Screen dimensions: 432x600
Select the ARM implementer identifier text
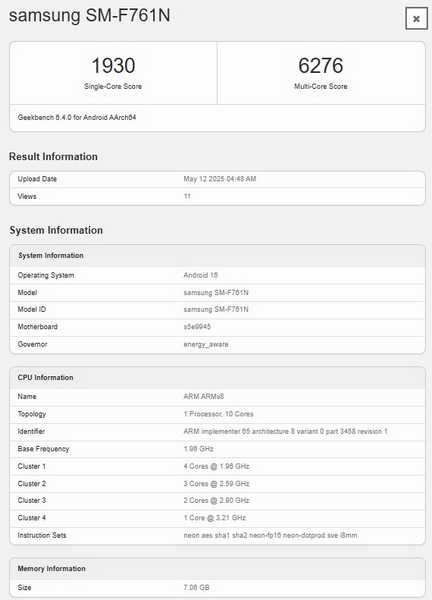pos(285,431)
